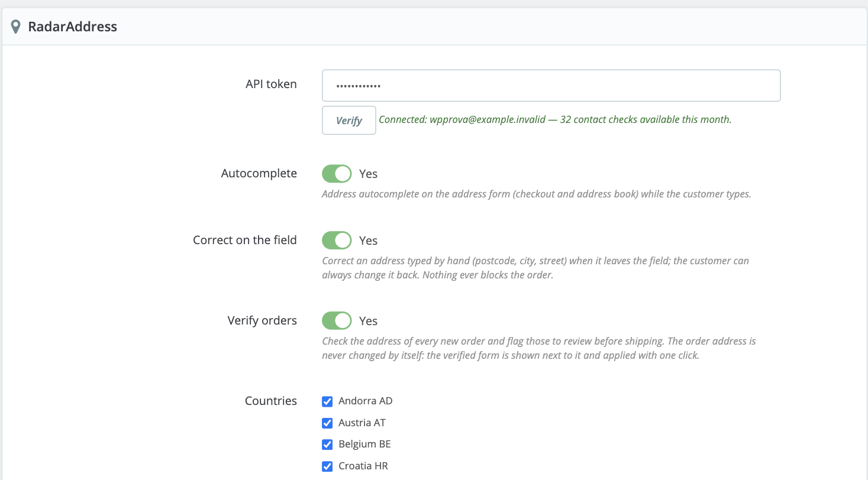
Task: Switch off the Verify orders toggle
Action: [337, 321]
